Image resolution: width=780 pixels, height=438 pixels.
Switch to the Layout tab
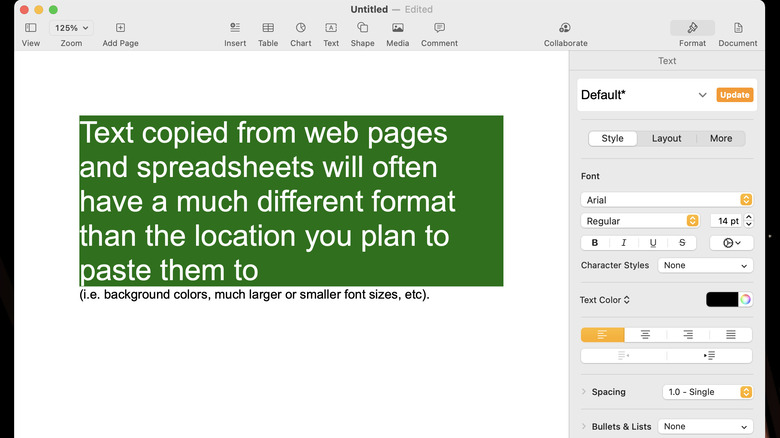point(666,139)
